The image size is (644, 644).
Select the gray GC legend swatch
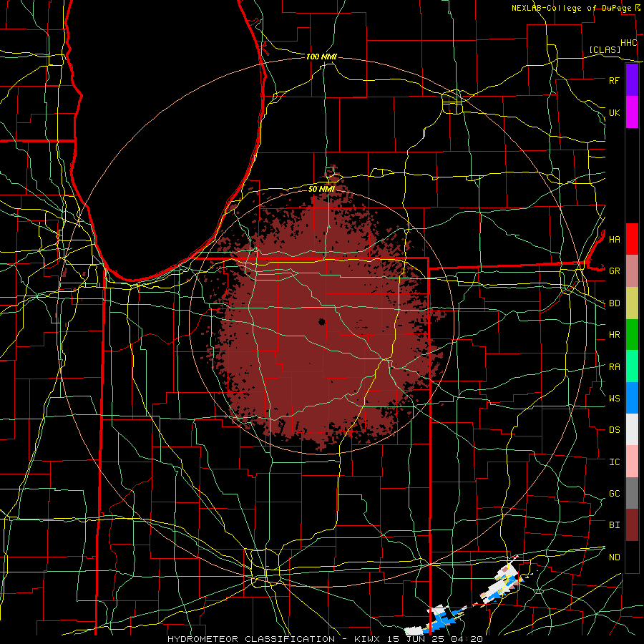pyautogui.click(x=632, y=493)
